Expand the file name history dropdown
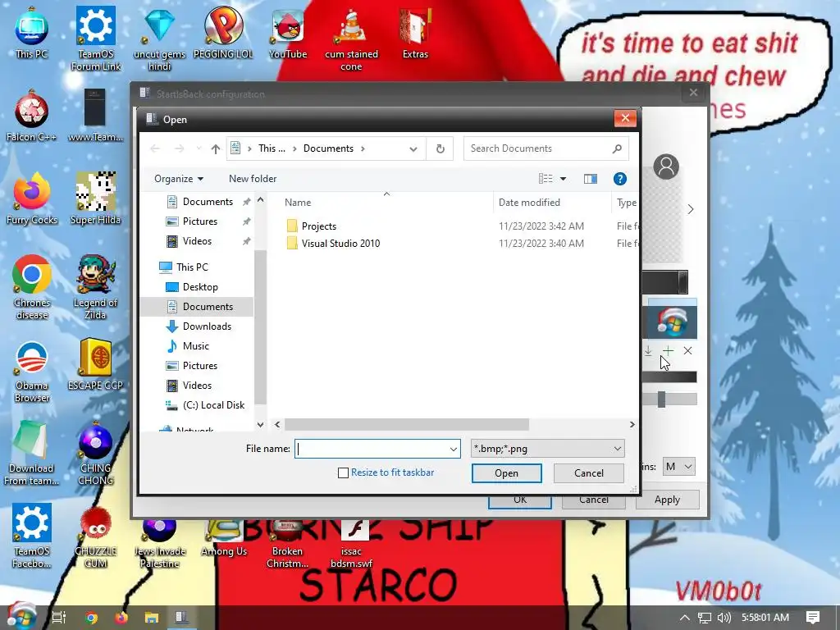This screenshot has height=630, width=840. point(453,449)
